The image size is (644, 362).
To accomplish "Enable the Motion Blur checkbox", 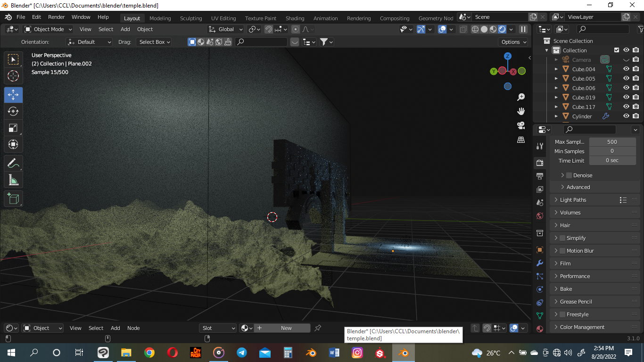I will click(562, 251).
